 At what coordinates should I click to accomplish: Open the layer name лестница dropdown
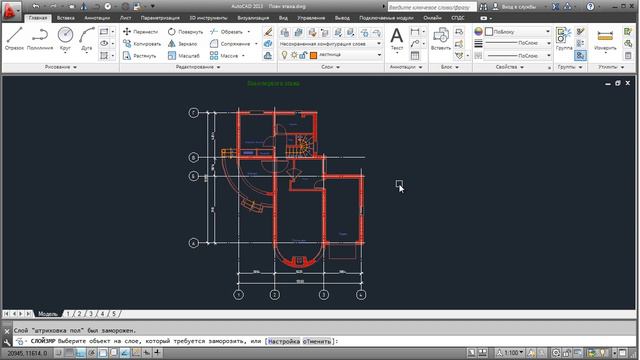tap(379, 55)
